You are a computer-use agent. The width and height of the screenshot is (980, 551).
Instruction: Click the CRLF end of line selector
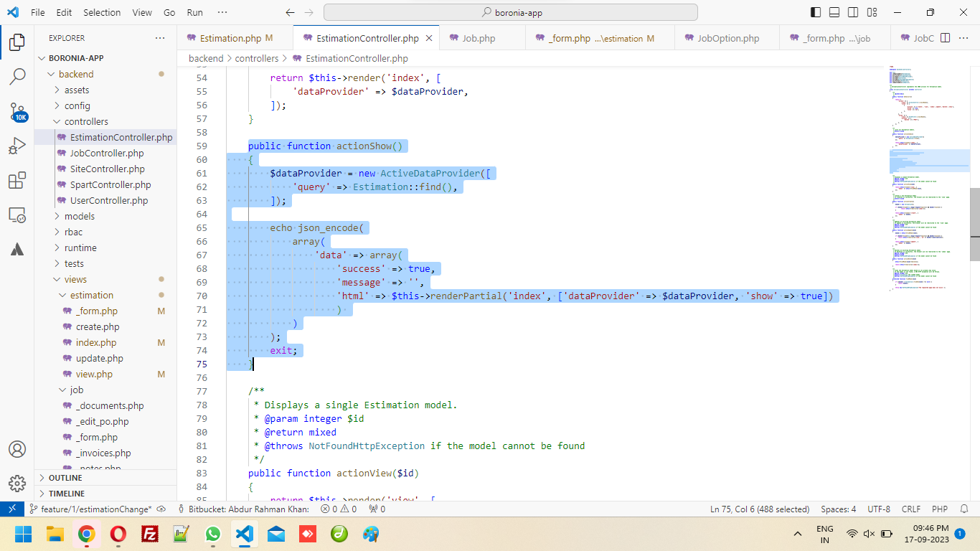coord(911,509)
